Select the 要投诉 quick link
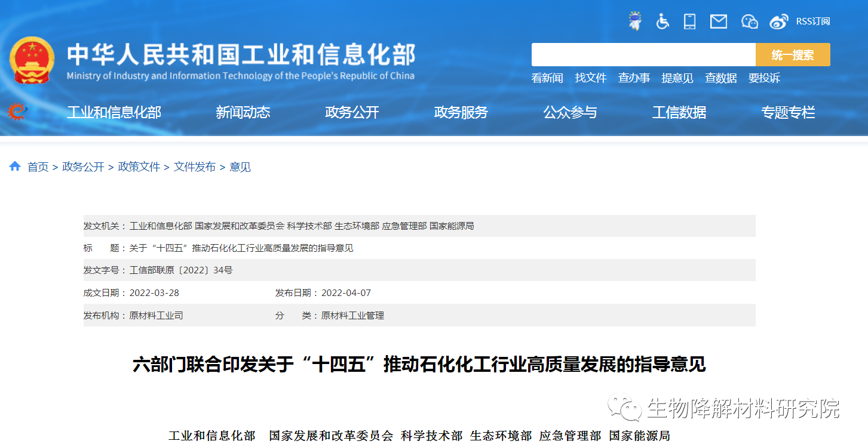The height and width of the screenshot is (447, 868). pyautogui.click(x=764, y=78)
